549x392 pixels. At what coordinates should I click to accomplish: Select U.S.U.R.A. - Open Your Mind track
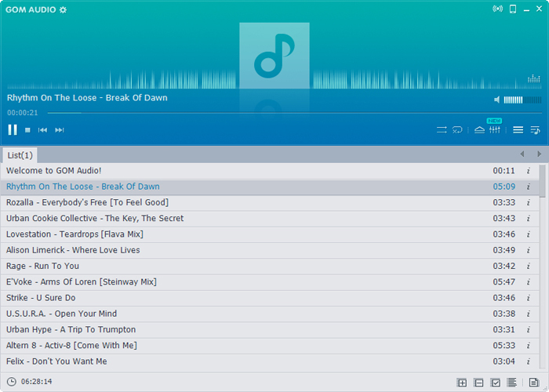click(270, 314)
